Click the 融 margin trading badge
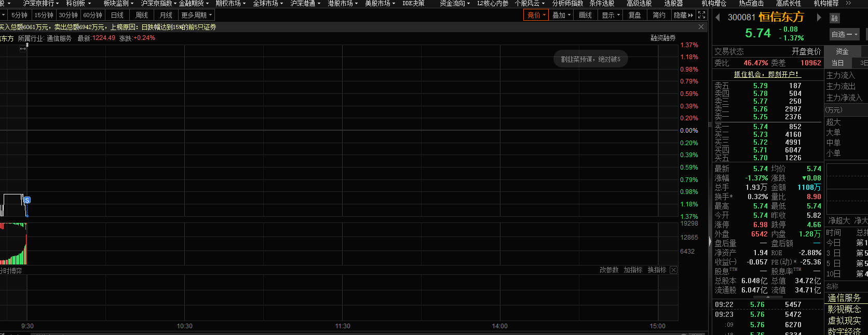Screen dimensions: 868x335 click(x=834, y=18)
